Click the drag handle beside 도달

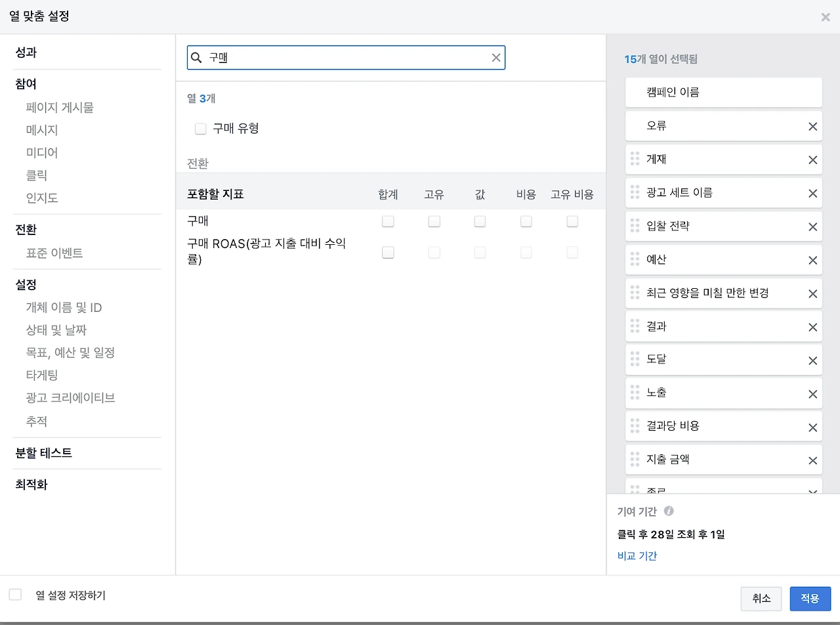pyautogui.click(x=635, y=360)
